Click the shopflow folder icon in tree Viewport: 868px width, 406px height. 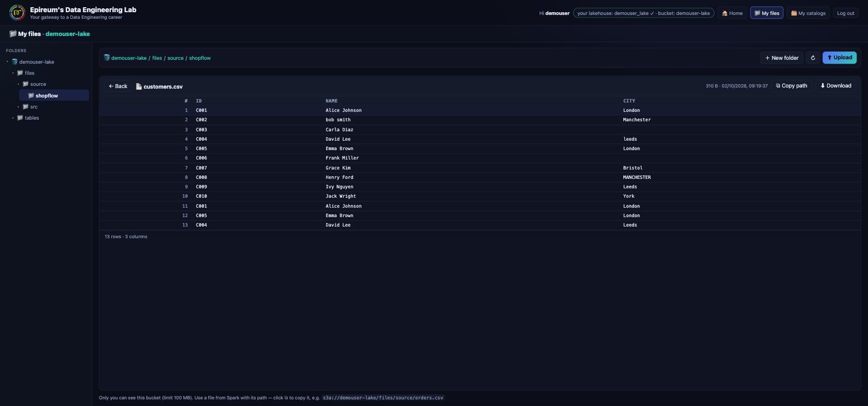click(x=31, y=95)
